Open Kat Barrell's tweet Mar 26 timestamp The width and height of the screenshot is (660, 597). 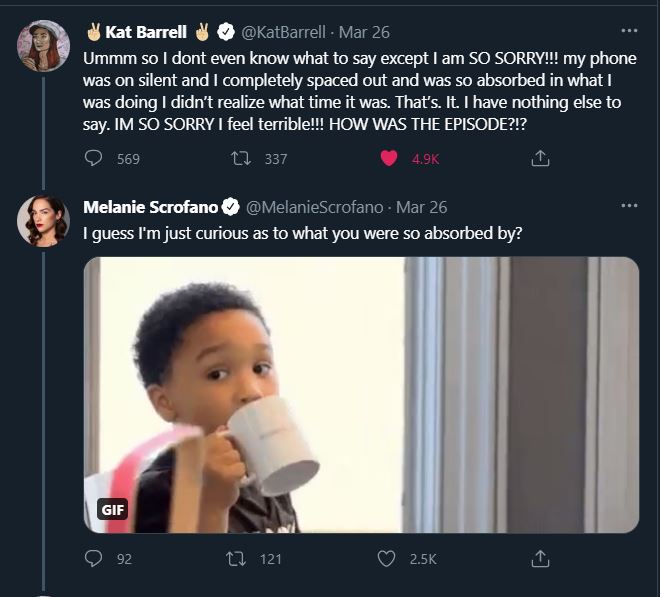click(365, 32)
